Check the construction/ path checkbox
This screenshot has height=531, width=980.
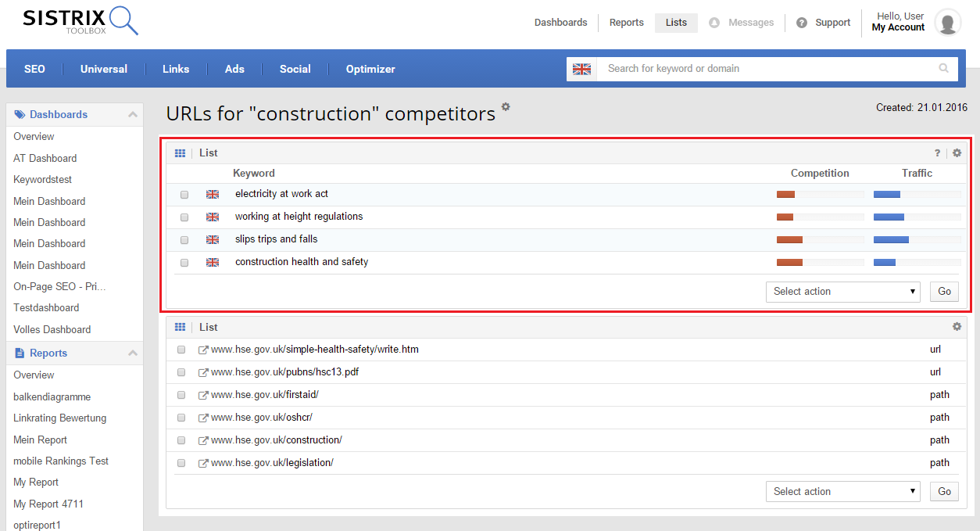(181, 440)
